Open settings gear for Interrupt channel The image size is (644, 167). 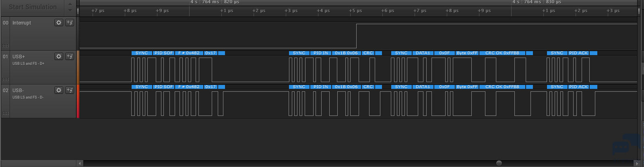click(x=59, y=23)
